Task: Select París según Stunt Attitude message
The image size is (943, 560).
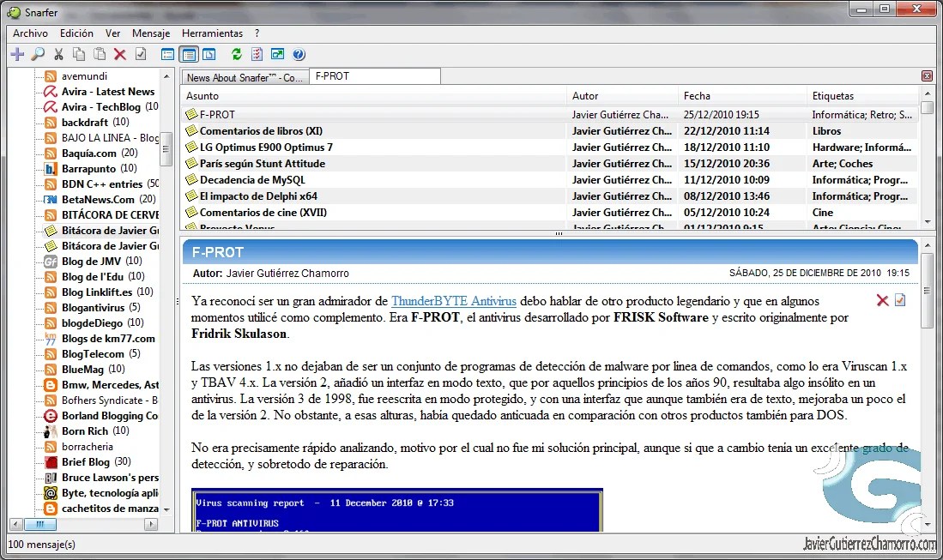Action: point(550,163)
